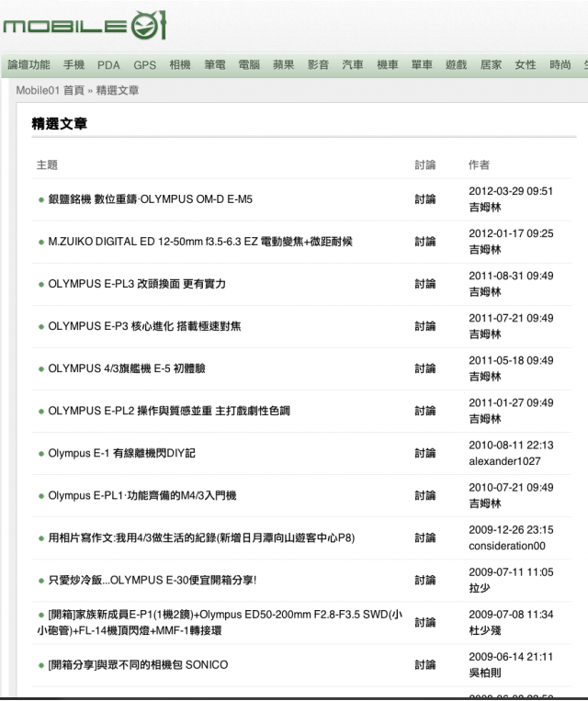Click 討論 for the E-PL2 row
Screen dimensions: 588x701
pos(424,411)
